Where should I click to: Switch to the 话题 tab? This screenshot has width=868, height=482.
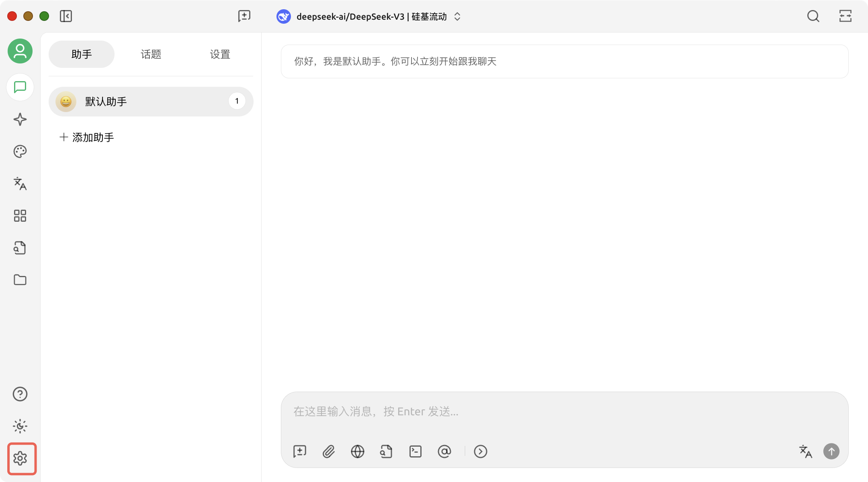coord(151,54)
